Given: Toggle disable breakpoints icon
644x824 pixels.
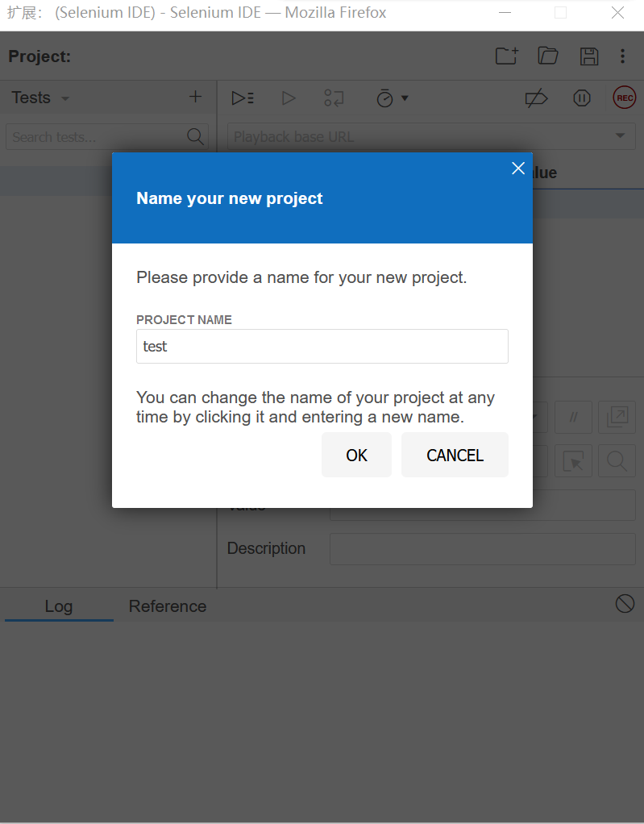Looking at the screenshot, I should (536, 98).
